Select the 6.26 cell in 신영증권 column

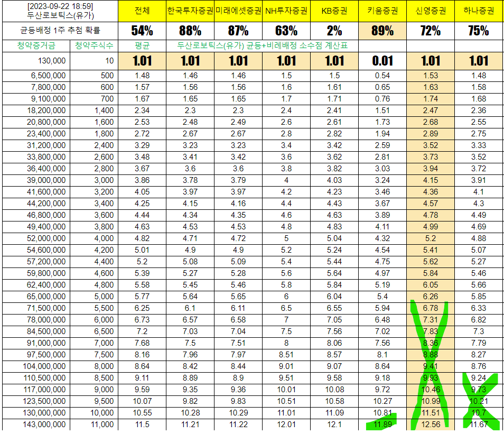point(431,297)
